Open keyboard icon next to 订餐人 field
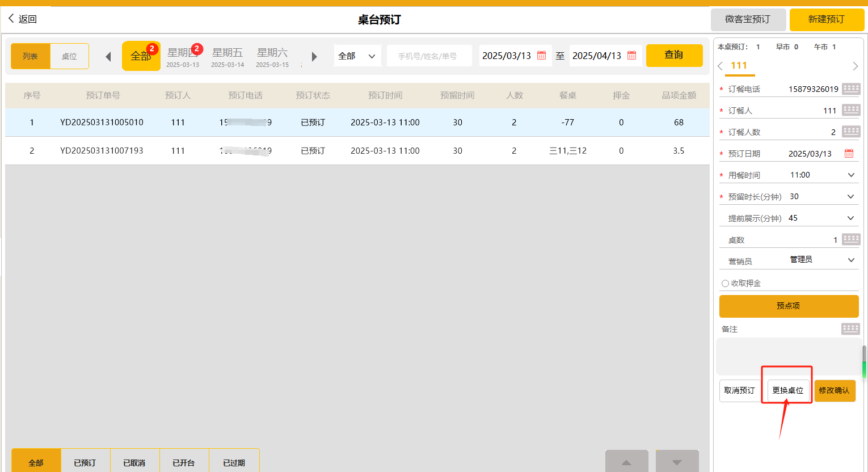The width and height of the screenshot is (868, 472). 851,110
